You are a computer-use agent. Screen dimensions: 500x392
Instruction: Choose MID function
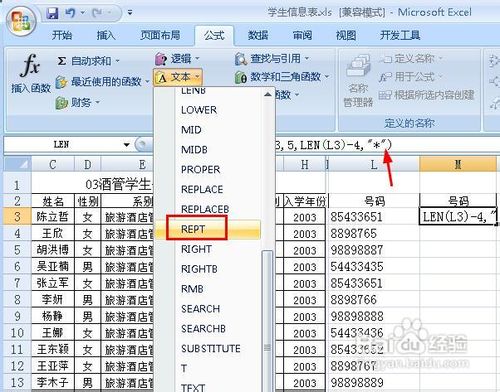pos(191,130)
